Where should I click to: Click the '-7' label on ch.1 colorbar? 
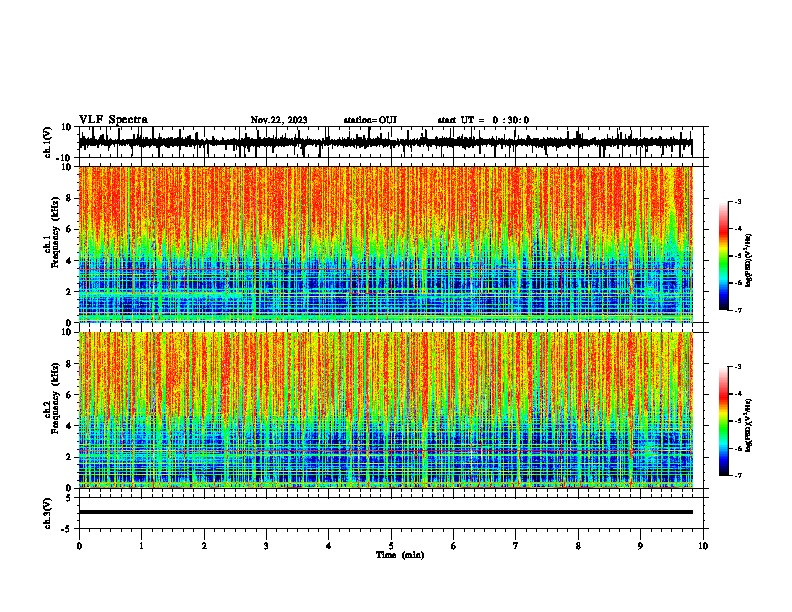tap(738, 310)
